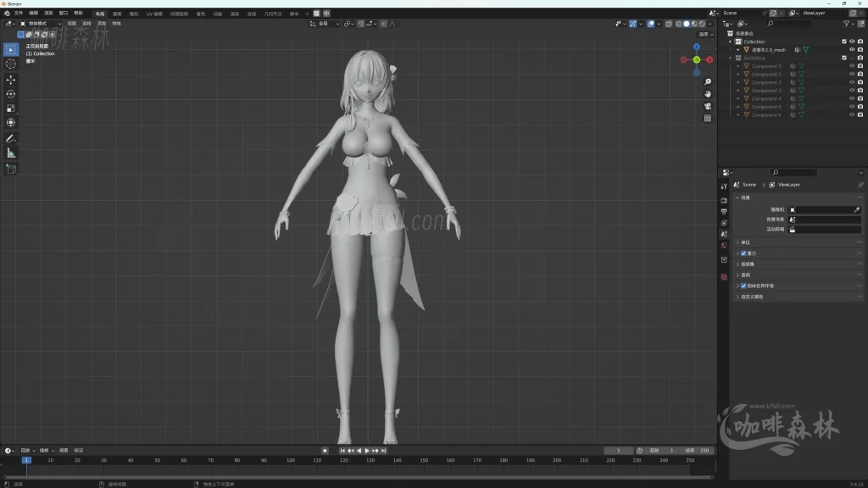The width and height of the screenshot is (868, 488).
Task: Switch perspective/orthographic with grid icon
Action: tap(708, 119)
